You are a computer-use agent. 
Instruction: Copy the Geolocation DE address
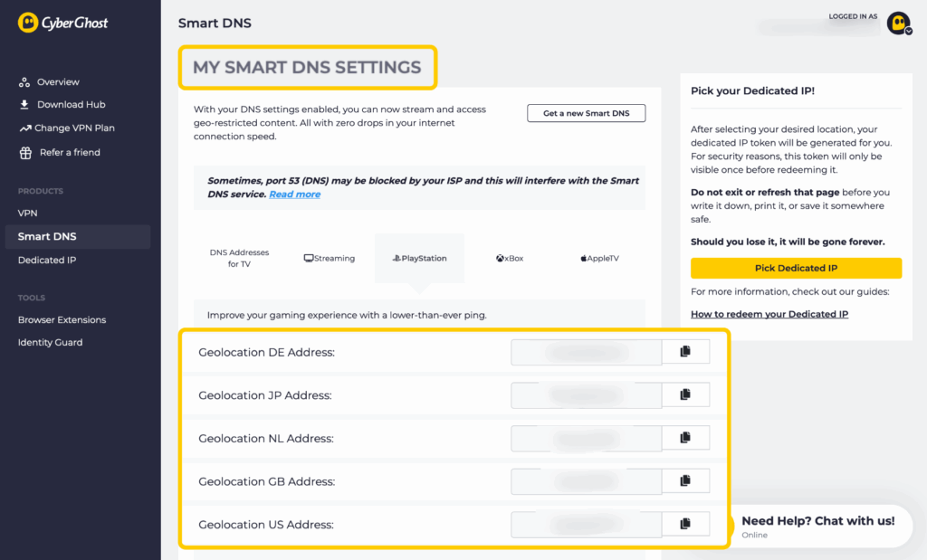(685, 352)
